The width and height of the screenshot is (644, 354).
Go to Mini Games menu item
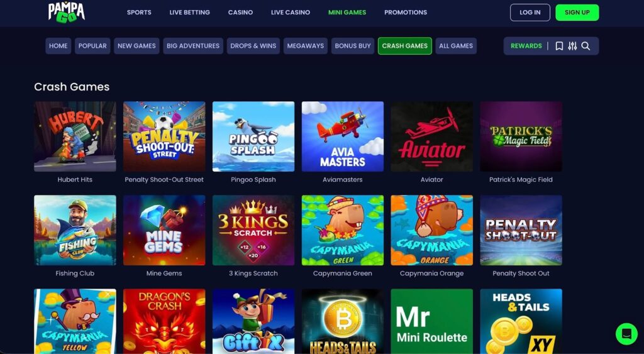coord(347,13)
